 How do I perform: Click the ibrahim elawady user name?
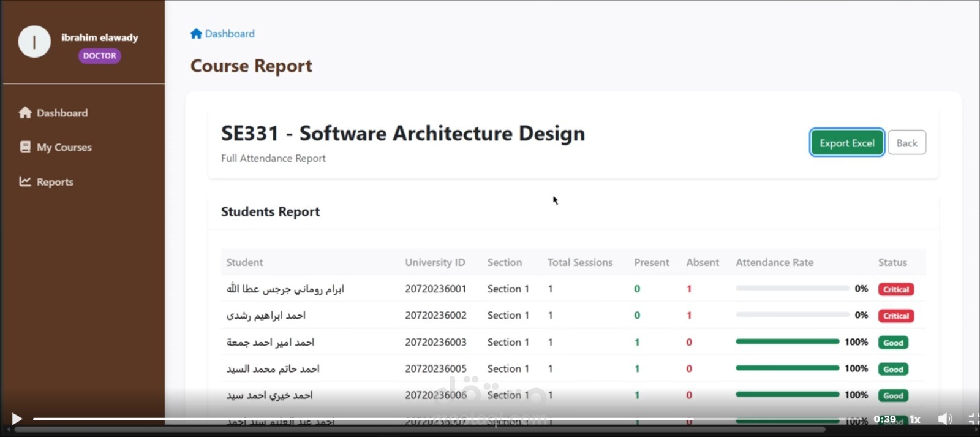coord(99,37)
